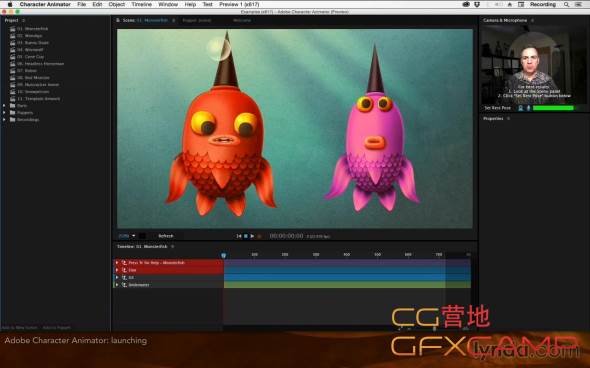The height and width of the screenshot is (368, 590).
Task: Open the Camera & Microphone panel menu icon
Action: pyautogui.click(x=532, y=20)
